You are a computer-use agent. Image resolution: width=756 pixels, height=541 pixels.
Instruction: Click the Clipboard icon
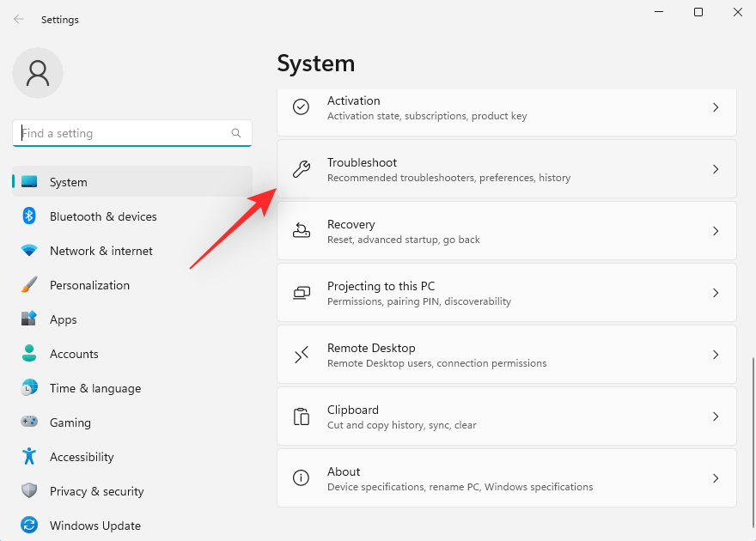(x=302, y=416)
